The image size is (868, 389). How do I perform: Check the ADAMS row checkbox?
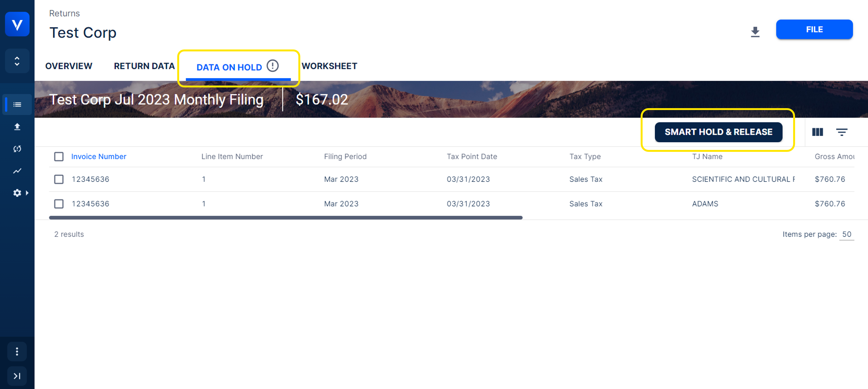tap(59, 204)
